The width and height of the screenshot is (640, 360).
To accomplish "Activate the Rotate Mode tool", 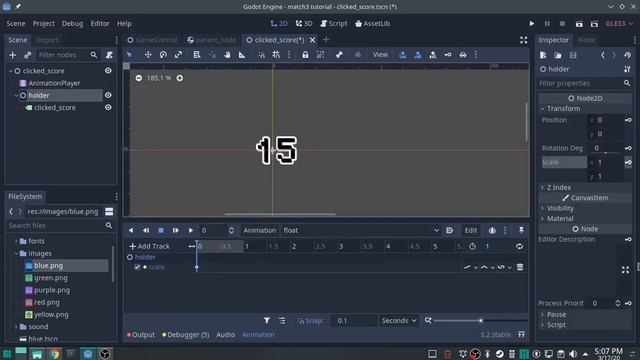I will (163, 55).
